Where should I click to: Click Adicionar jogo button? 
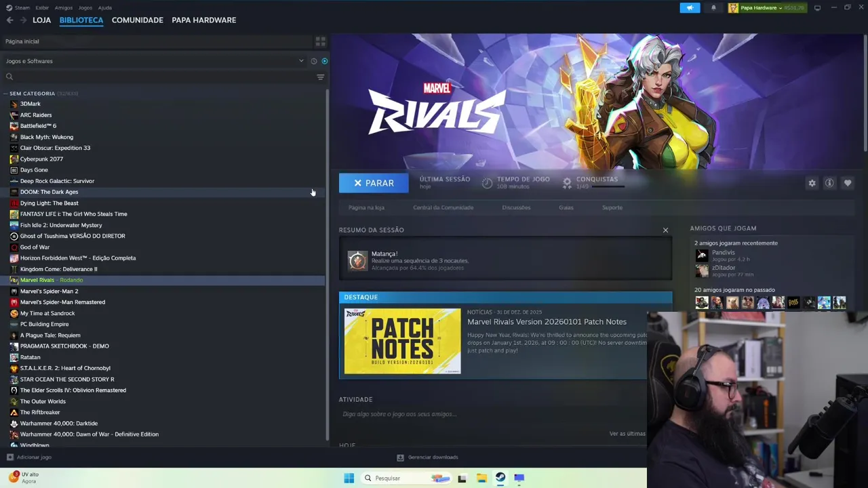(x=29, y=457)
